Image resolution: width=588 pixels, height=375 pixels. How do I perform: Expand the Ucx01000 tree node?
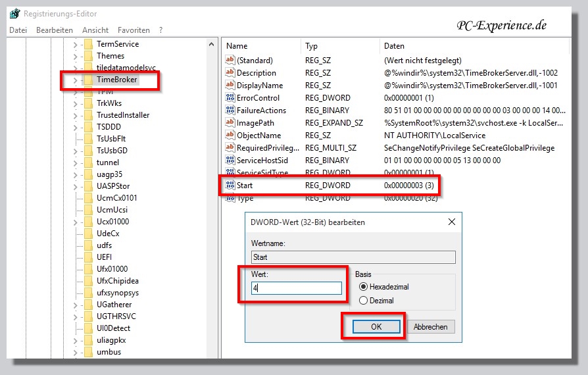click(75, 222)
